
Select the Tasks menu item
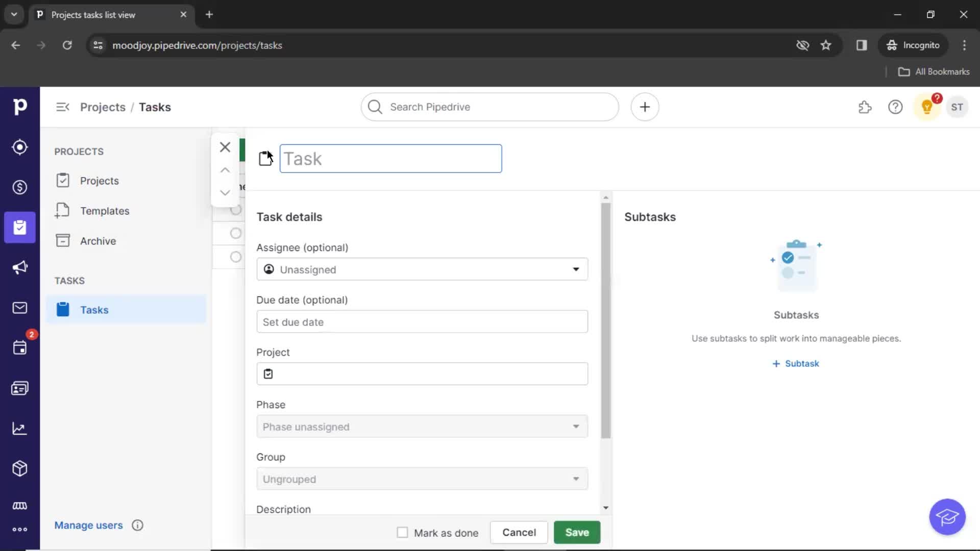[94, 310]
